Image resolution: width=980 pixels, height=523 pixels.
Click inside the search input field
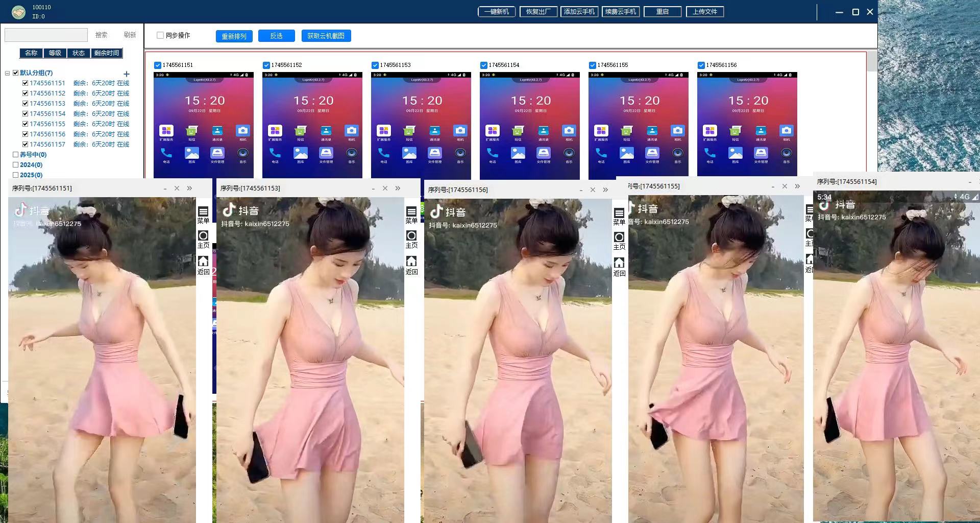[x=46, y=34]
